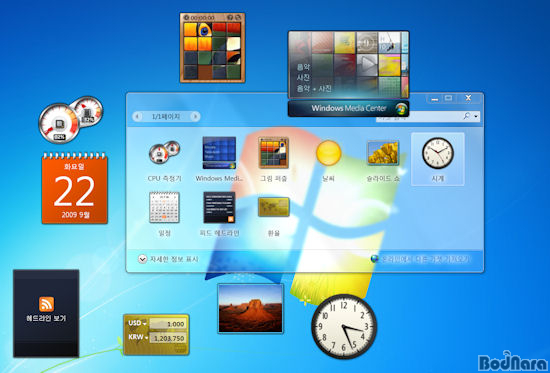
Task: Select 사진 in Media Center gadget
Action: click(x=303, y=78)
